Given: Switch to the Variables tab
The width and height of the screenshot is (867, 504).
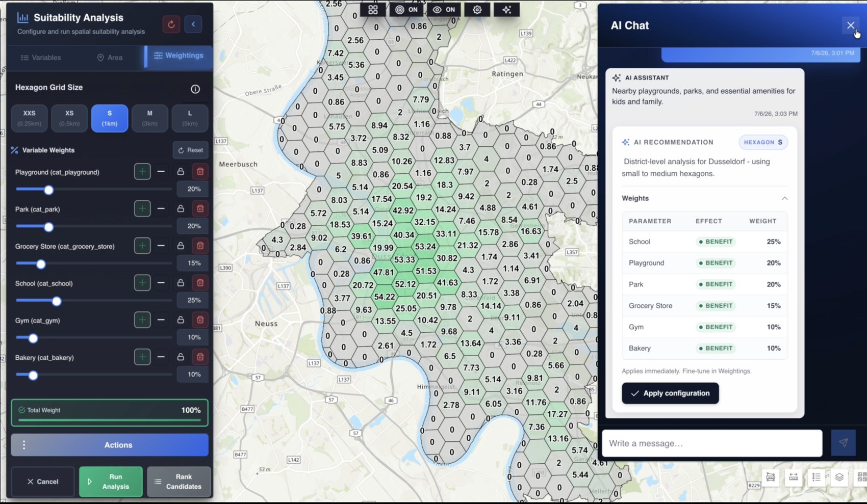Looking at the screenshot, I should tap(41, 58).
